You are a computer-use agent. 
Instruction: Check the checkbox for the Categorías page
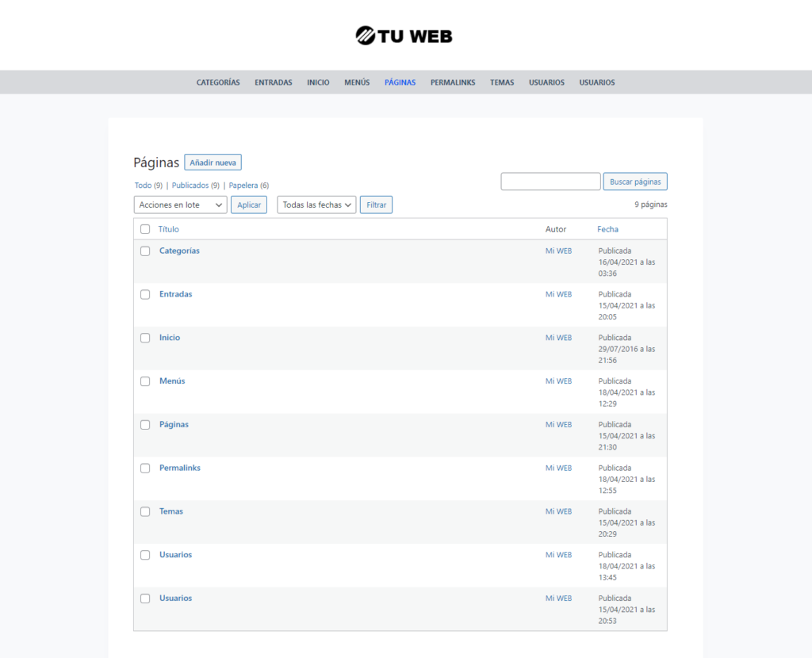(144, 251)
